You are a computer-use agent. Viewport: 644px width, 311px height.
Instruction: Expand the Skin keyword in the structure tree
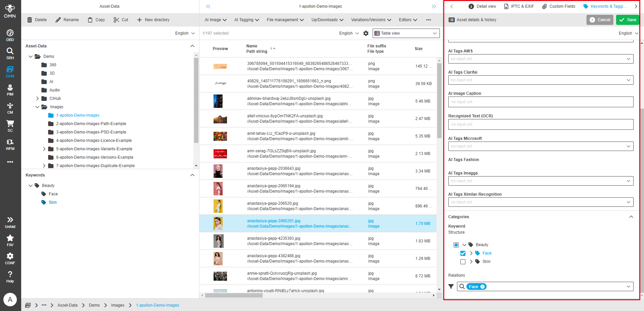point(471,262)
